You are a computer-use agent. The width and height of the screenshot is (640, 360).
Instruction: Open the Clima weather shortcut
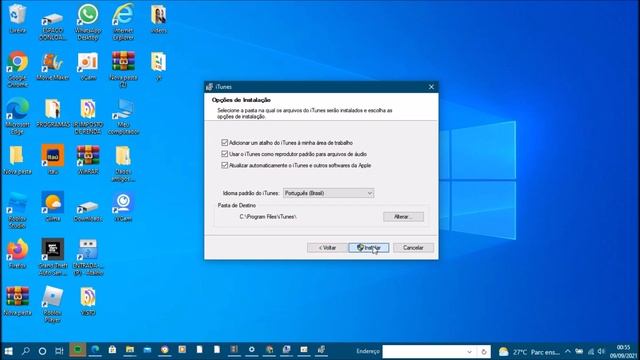tap(53, 207)
